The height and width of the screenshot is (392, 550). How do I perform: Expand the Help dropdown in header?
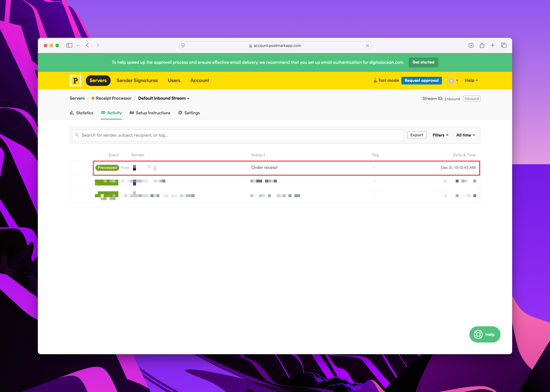[x=471, y=80]
